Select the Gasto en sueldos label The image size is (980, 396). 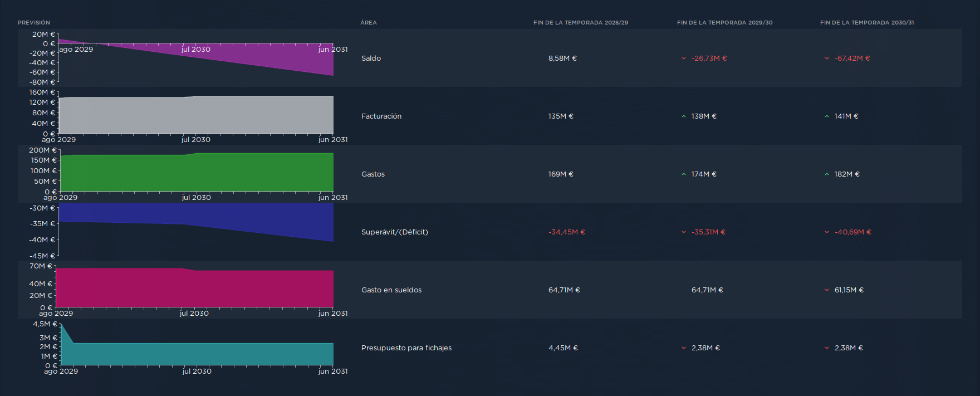pyautogui.click(x=391, y=290)
